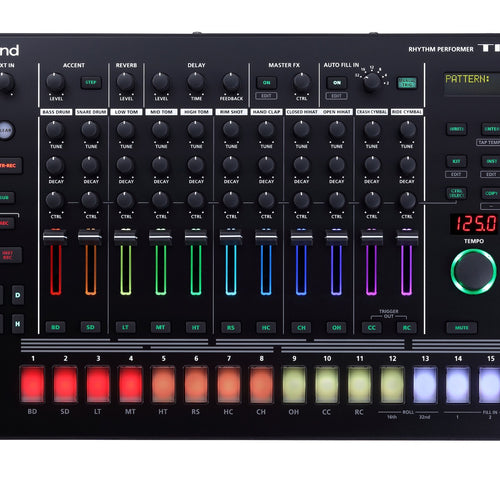Select pattern variation H
Screen dimensions: 500x500
pos(18,324)
